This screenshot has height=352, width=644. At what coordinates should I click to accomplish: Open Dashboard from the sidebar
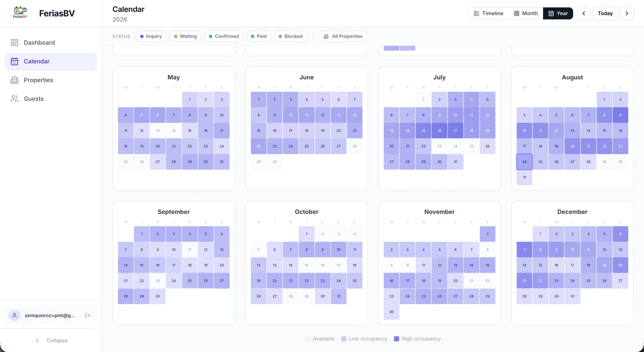pos(51,43)
